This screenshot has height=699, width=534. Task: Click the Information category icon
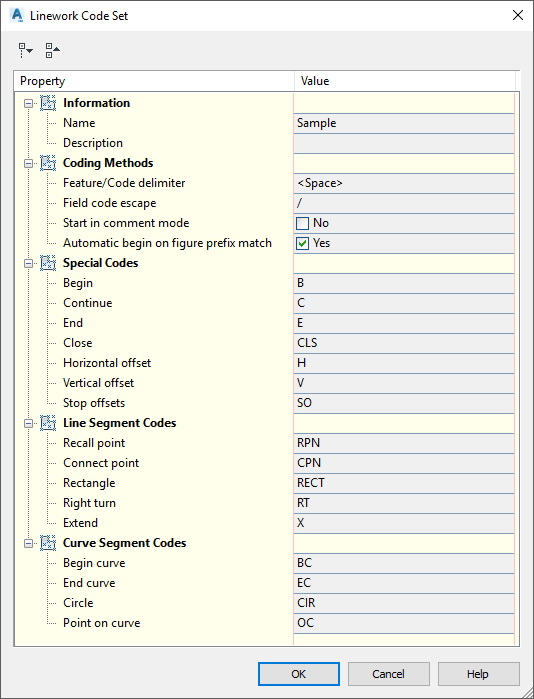pos(48,103)
